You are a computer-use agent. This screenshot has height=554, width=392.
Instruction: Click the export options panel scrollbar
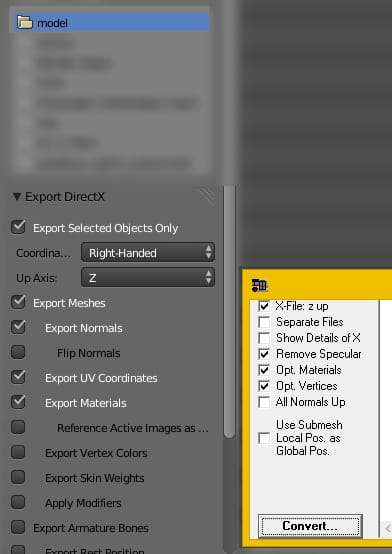[230, 311]
